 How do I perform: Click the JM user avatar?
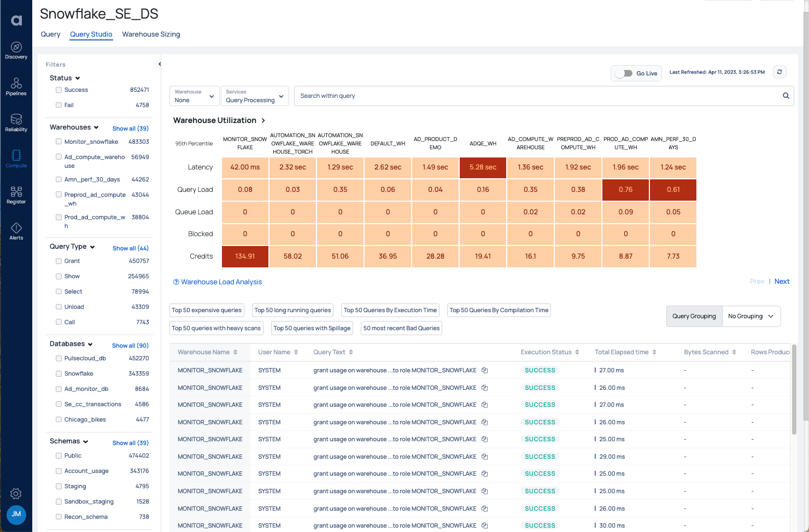[16, 515]
